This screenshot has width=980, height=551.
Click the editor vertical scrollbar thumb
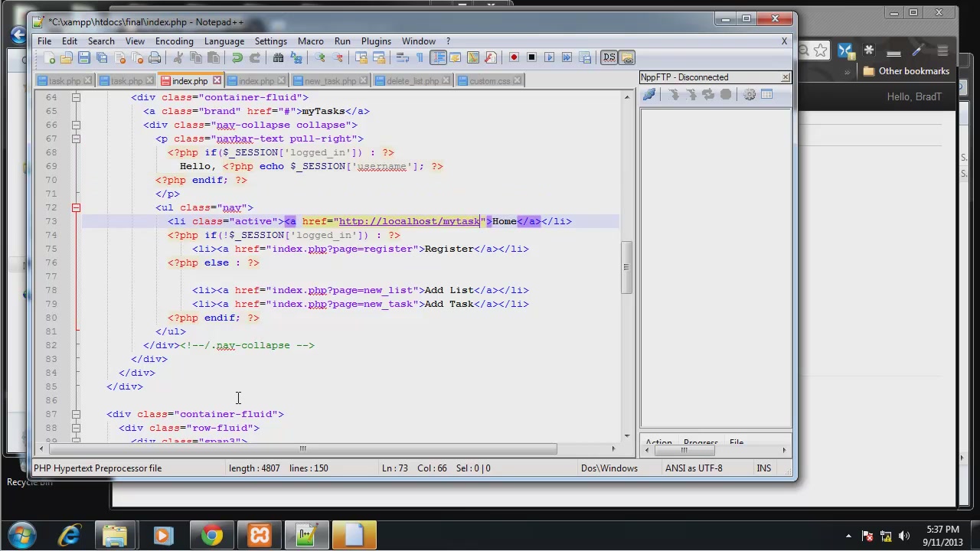626,267
